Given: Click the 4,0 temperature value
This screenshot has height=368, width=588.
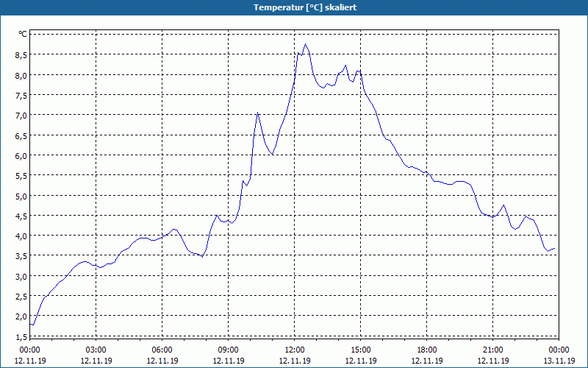Looking at the screenshot, I should 22,236.
